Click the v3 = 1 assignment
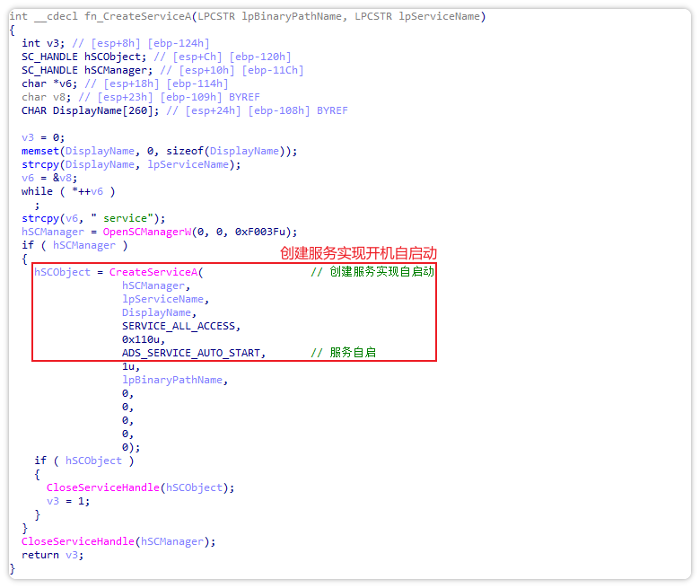700x588 pixels. pyautogui.click(x=68, y=501)
